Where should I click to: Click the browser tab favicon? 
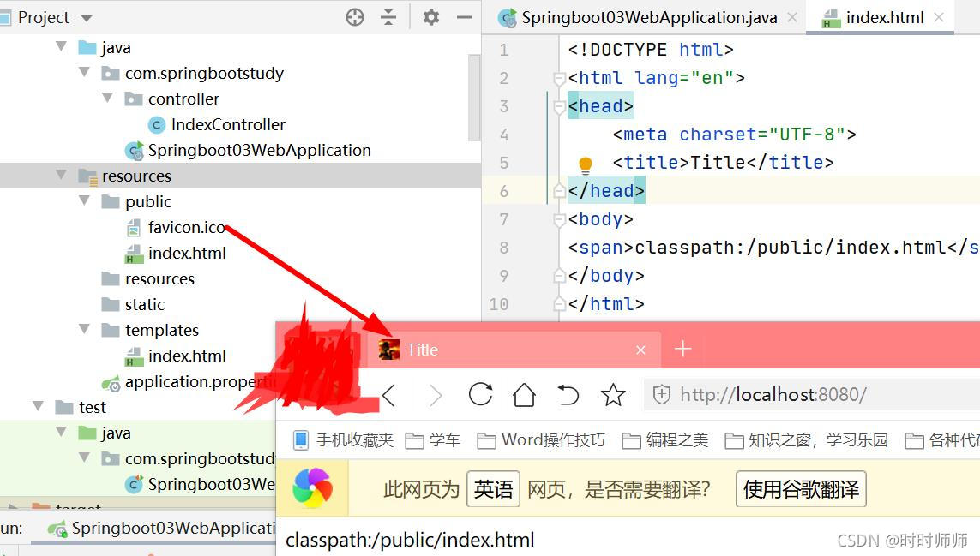(388, 350)
